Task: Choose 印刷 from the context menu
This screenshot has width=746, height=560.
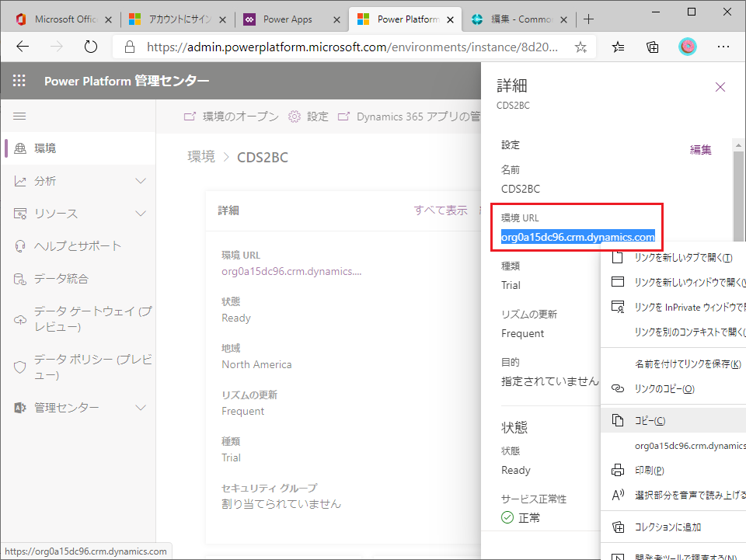Action: (674, 470)
